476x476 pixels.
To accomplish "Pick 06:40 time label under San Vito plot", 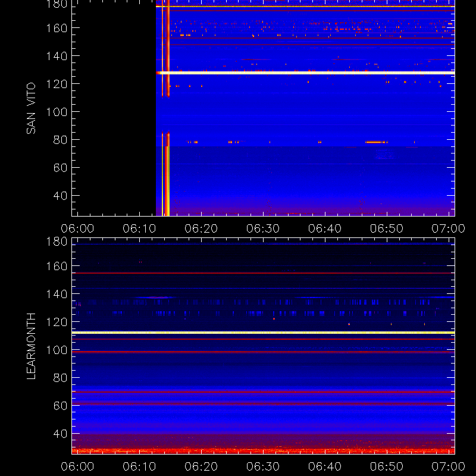I will pos(325,228).
